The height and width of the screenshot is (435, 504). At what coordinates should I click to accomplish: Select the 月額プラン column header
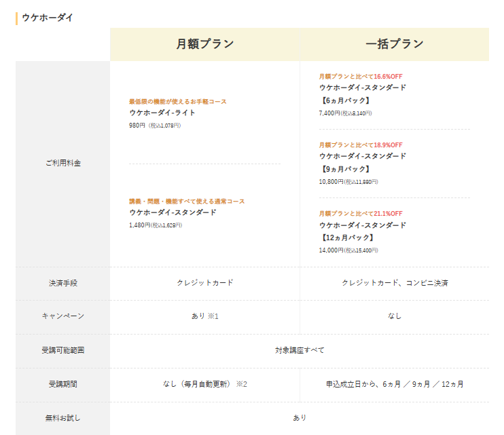tap(204, 44)
